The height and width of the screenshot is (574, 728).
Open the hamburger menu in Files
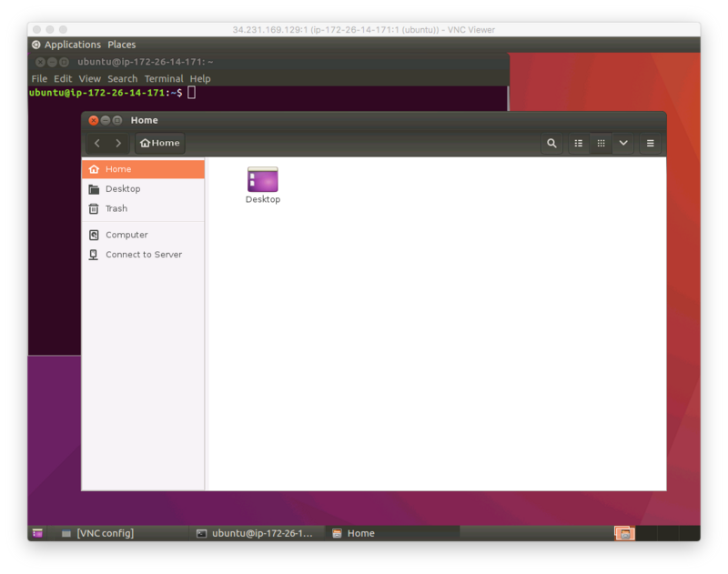pyautogui.click(x=650, y=143)
